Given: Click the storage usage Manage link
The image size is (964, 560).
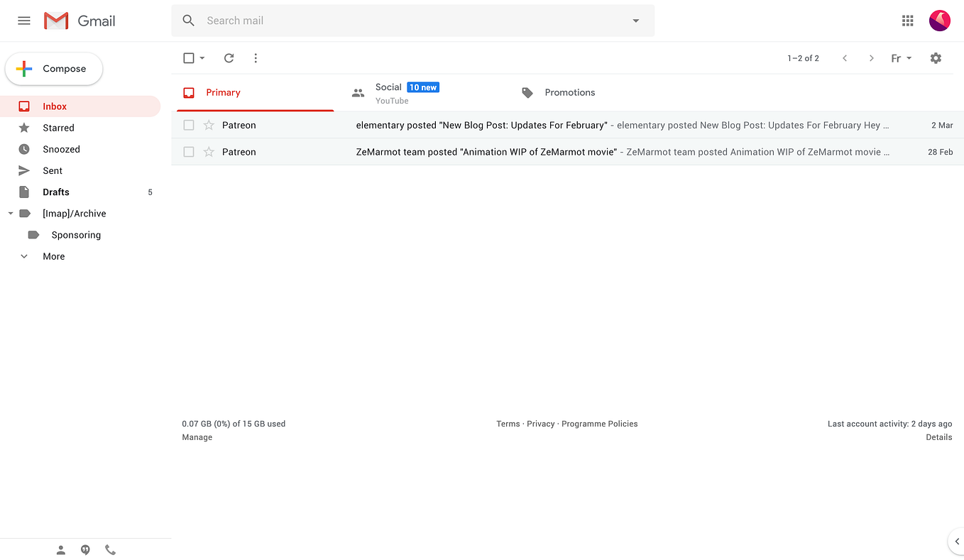Looking at the screenshot, I should click(x=197, y=437).
